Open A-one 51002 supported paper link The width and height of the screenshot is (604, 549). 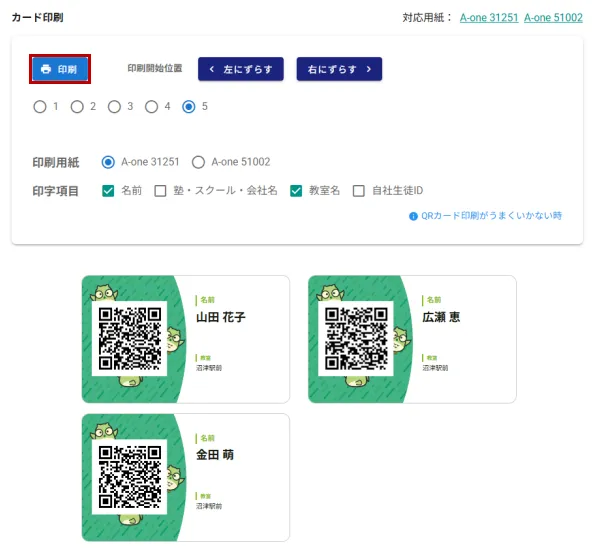(x=553, y=18)
